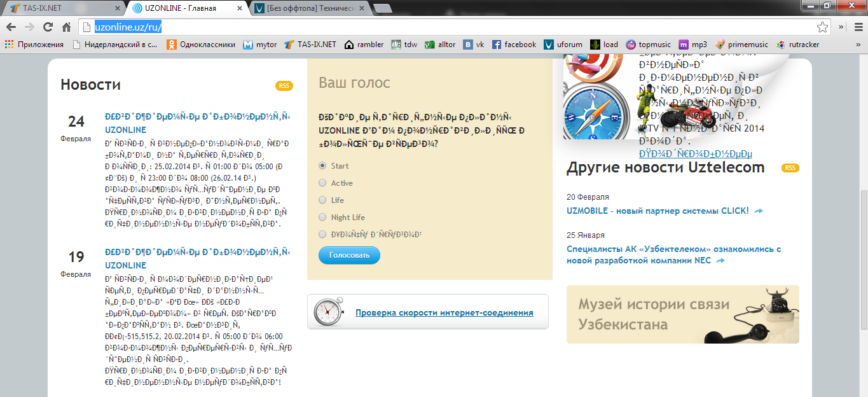Bookmark this page with star icon
Image resolution: width=868 pixels, height=397 pixels.
(822, 27)
